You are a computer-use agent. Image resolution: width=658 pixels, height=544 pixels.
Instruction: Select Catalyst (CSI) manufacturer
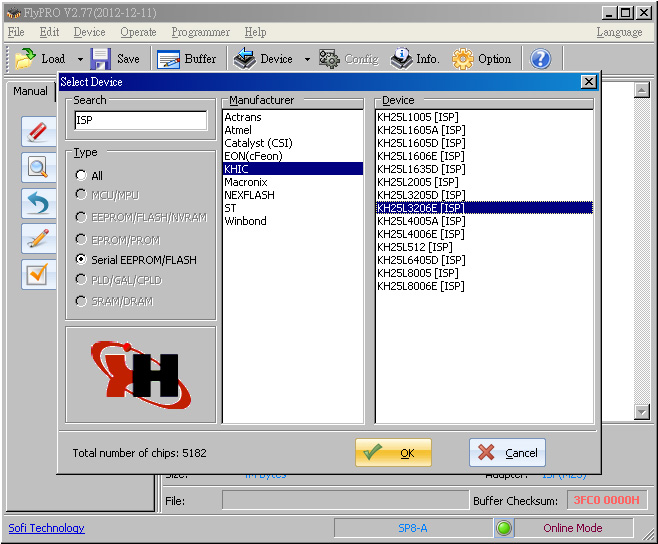pyautogui.click(x=293, y=143)
